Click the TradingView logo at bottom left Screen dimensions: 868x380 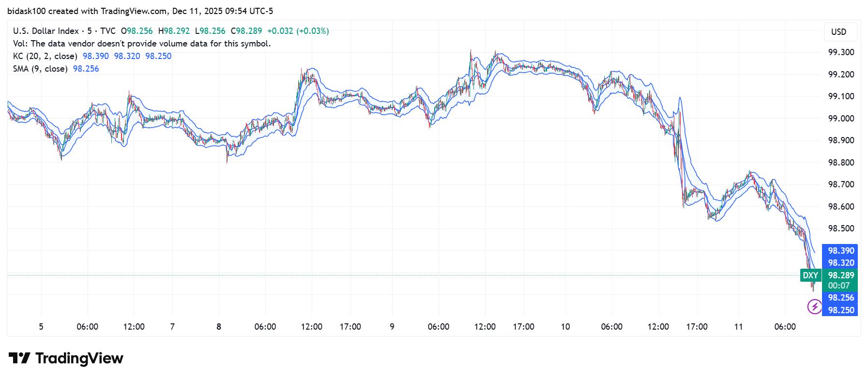66,358
